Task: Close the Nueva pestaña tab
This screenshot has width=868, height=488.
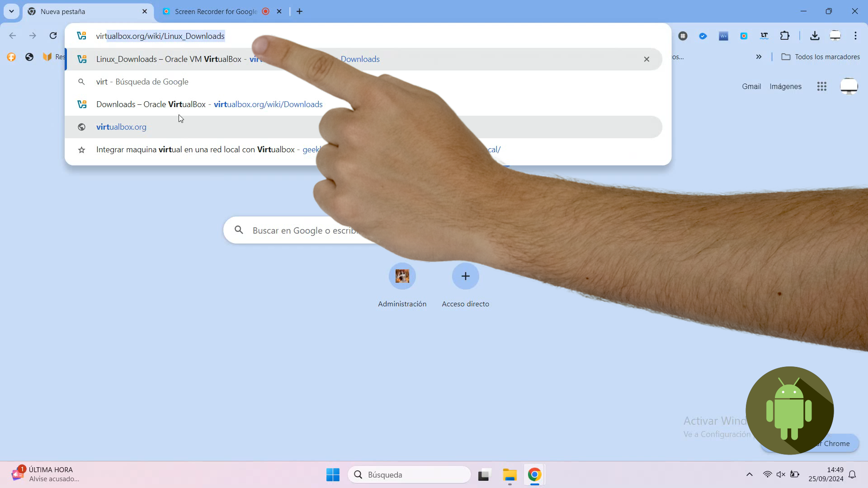Action: click(145, 11)
